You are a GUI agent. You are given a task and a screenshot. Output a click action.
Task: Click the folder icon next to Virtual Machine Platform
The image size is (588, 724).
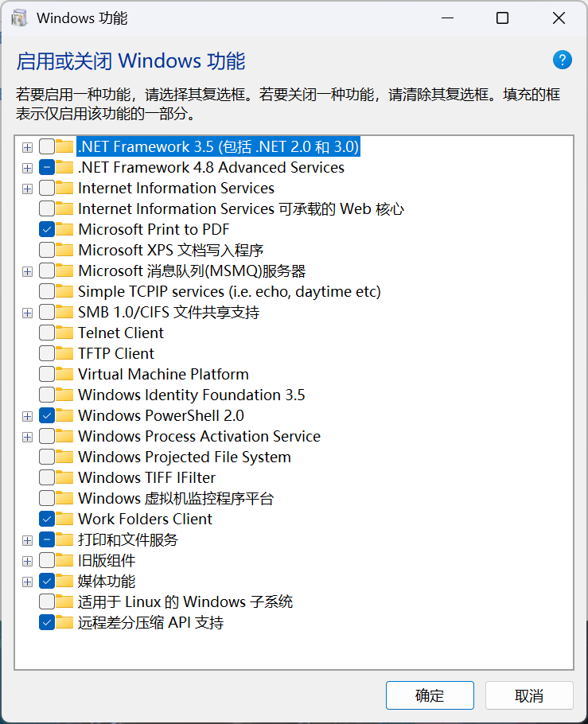click(64, 374)
